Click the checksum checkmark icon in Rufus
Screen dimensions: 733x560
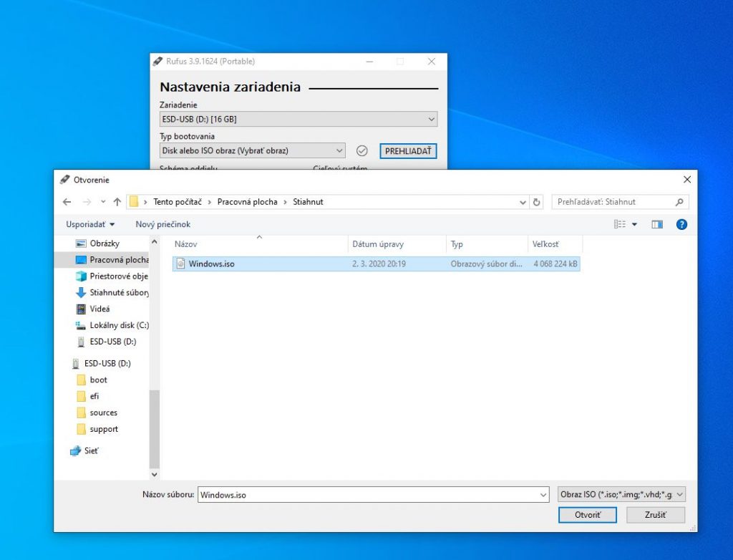tap(361, 150)
